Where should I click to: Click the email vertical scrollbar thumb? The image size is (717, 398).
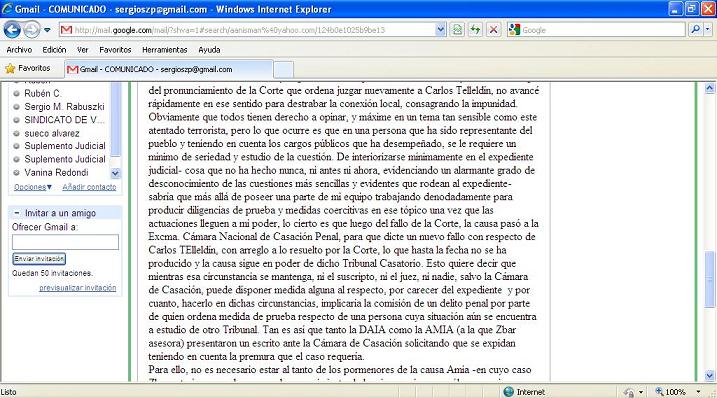(x=710, y=280)
